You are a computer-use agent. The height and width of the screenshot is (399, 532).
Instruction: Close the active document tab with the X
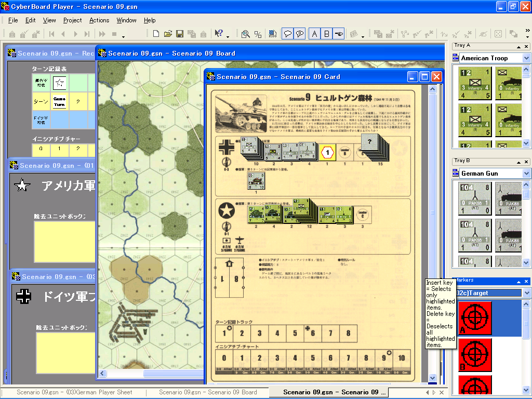442,392
